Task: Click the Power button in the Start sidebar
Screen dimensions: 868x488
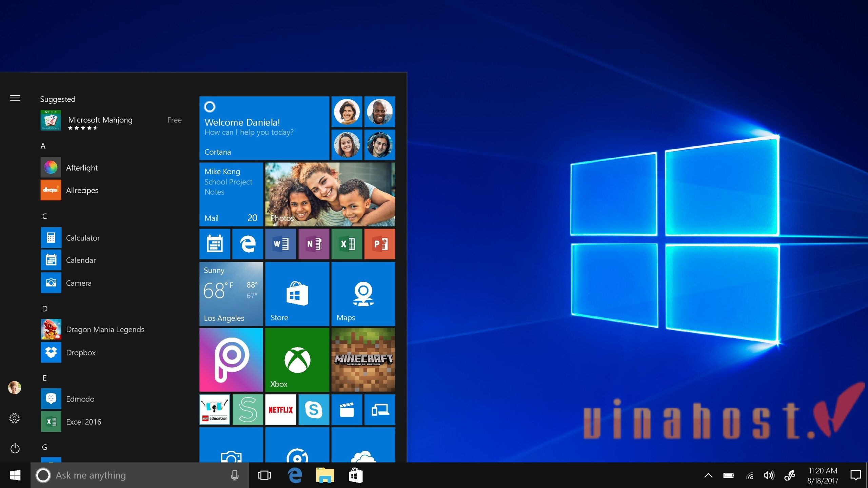Action: click(15, 448)
